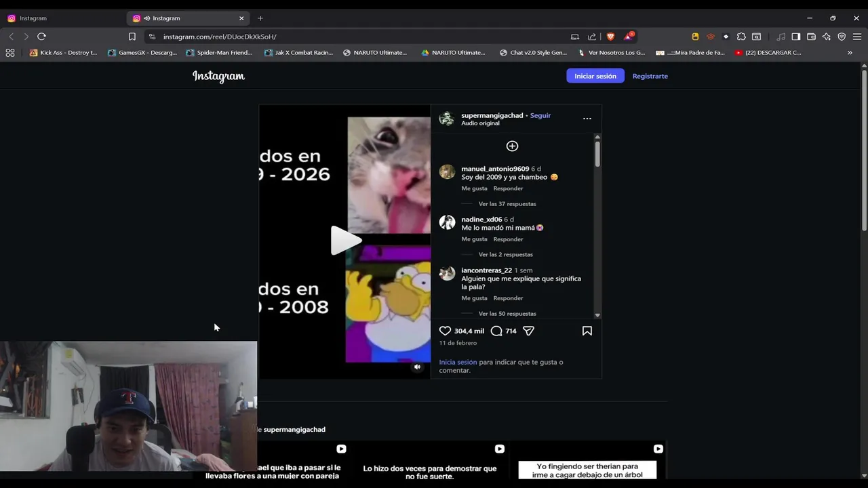Open comments via the speech bubble icon
The height and width of the screenshot is (488, 868).
[496, 331]
